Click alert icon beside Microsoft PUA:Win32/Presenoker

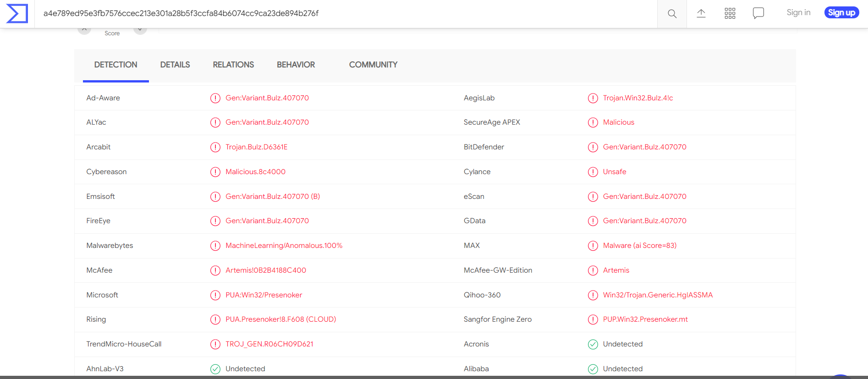215,295
